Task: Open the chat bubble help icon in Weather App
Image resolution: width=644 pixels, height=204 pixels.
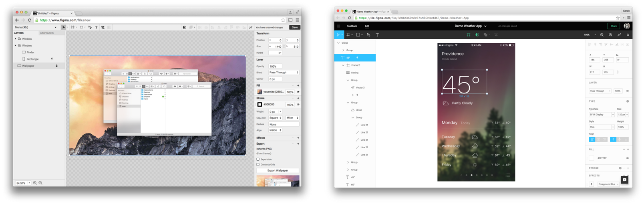Action: pos(624,180)
